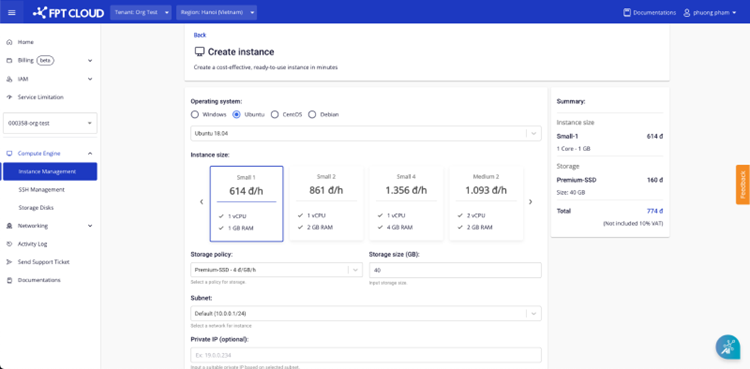
Task: Click the beta badge next to Billing
Action: click(45, 61)
